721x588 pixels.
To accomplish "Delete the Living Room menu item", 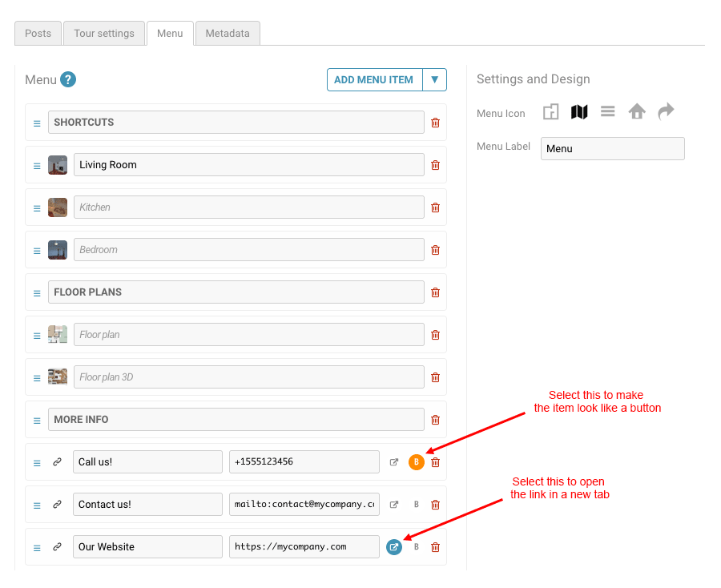I will coord(435,165).
